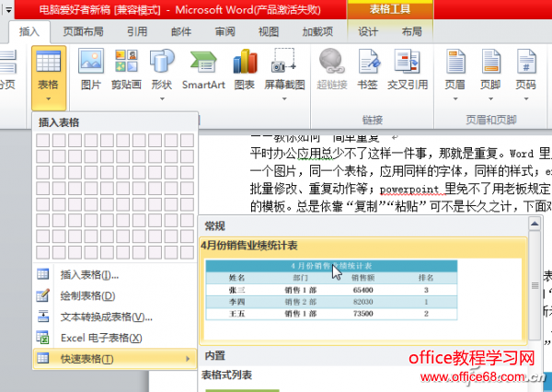Choose 绘制表格(D) draw table

point(114,296)
